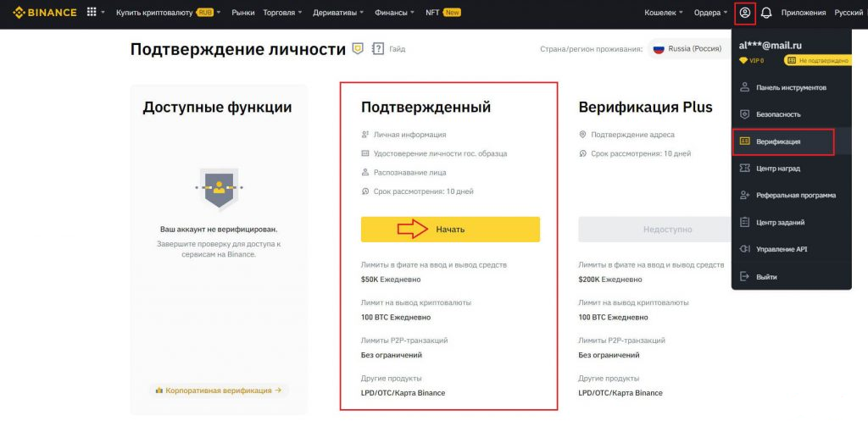Click the greyed Недоступно button

(655, 229)
